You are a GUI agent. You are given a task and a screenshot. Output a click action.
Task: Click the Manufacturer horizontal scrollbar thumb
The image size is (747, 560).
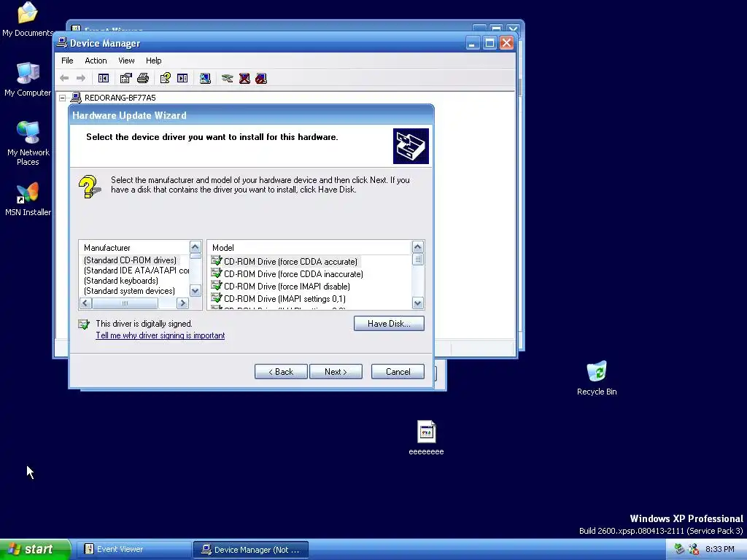coord(125,303)
